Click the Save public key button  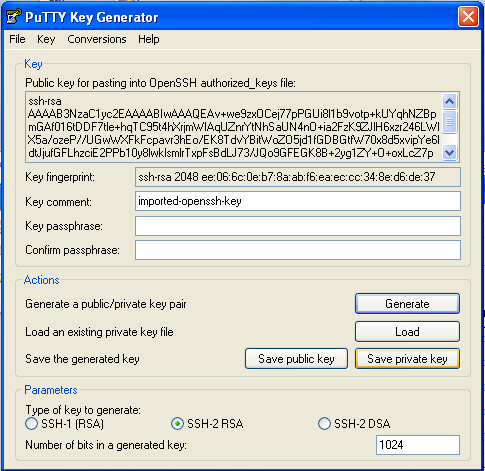point(296,359)
